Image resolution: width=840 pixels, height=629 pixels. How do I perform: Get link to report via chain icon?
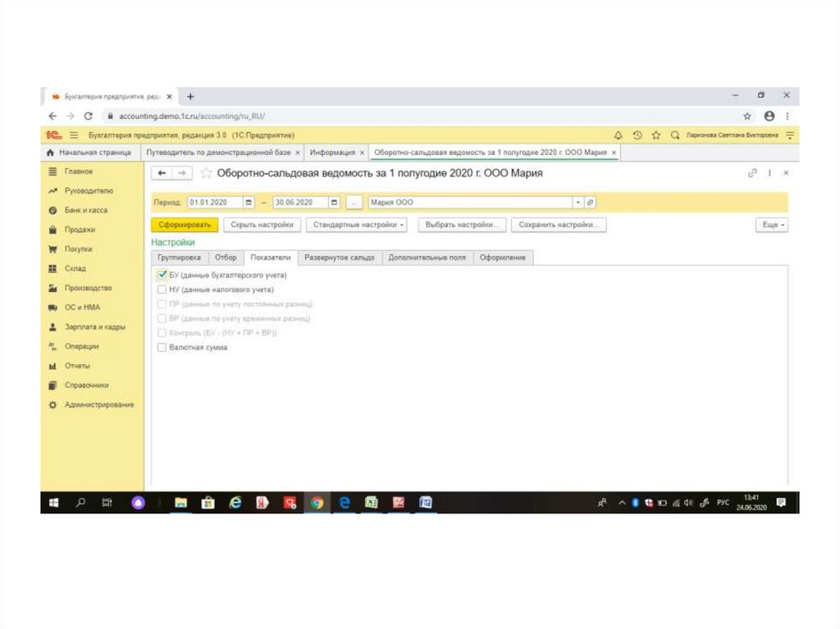coord(752,173)
